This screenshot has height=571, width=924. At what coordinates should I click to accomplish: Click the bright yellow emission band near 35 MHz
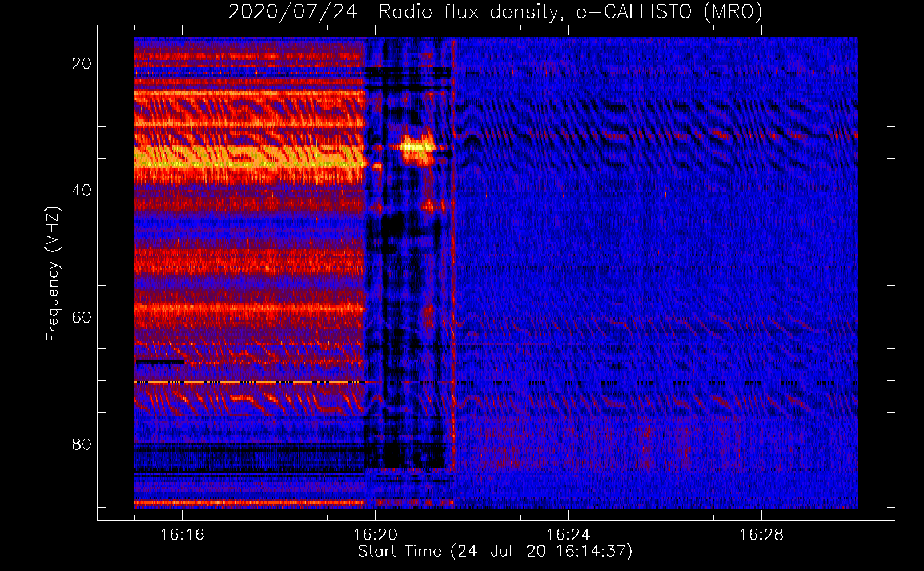pos(250,157)
